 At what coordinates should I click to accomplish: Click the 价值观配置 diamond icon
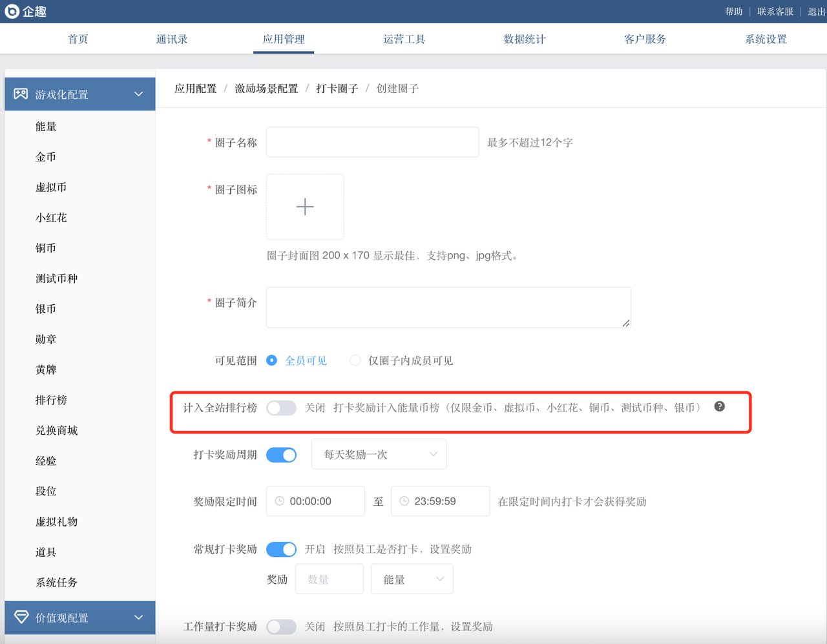[21, 618]
